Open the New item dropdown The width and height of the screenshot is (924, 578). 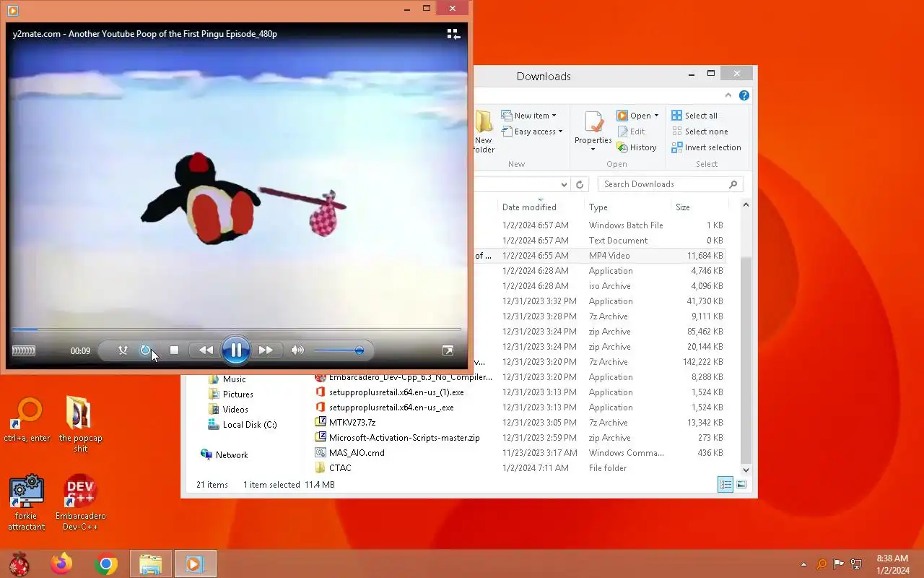(x=529, y=116)
